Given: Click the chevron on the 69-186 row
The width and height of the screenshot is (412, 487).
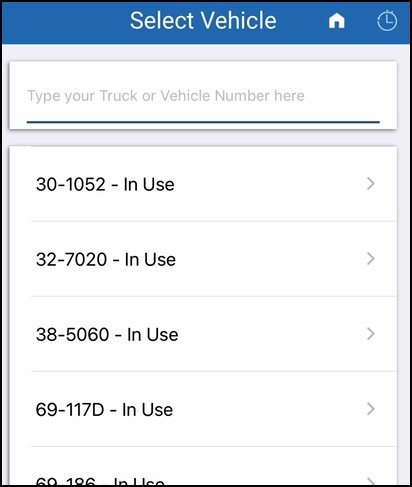Looking at the screenshot, I should tap(371, 481).
